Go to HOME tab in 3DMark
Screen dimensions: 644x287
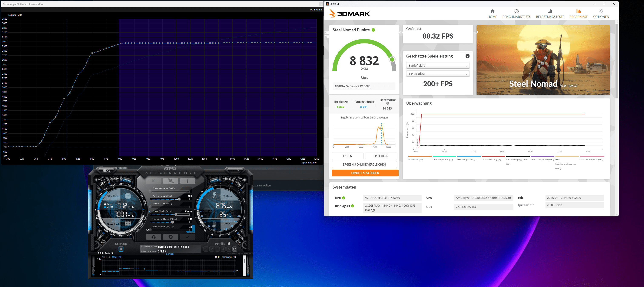pos(492,14)
